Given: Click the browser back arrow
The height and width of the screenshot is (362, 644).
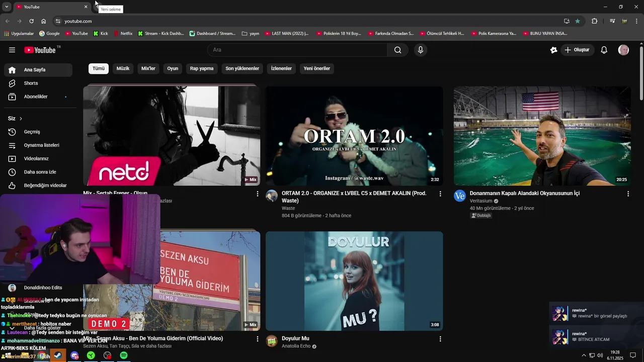Looking at the screenshot, I should (x=7, y=21).
